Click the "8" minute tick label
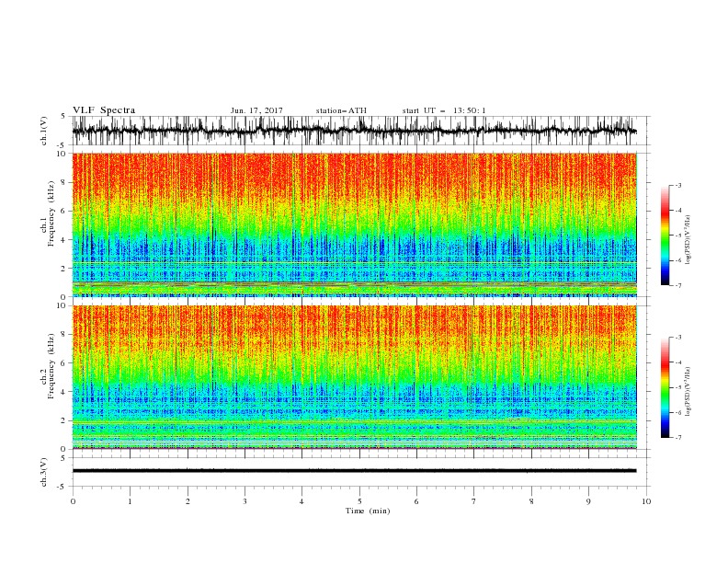728x563 pixels. tap(531, 501)
